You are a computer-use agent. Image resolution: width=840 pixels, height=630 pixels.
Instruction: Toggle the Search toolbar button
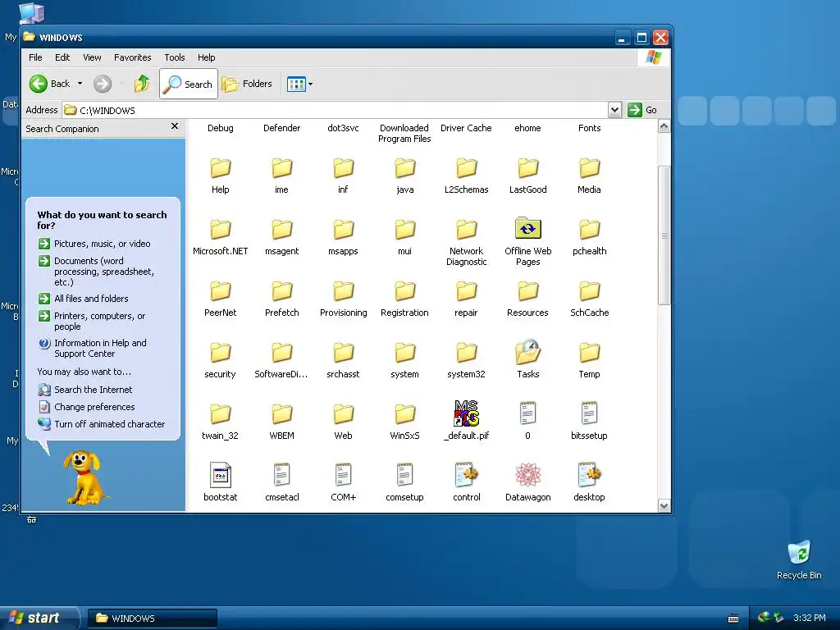click(x=189, y=84)
